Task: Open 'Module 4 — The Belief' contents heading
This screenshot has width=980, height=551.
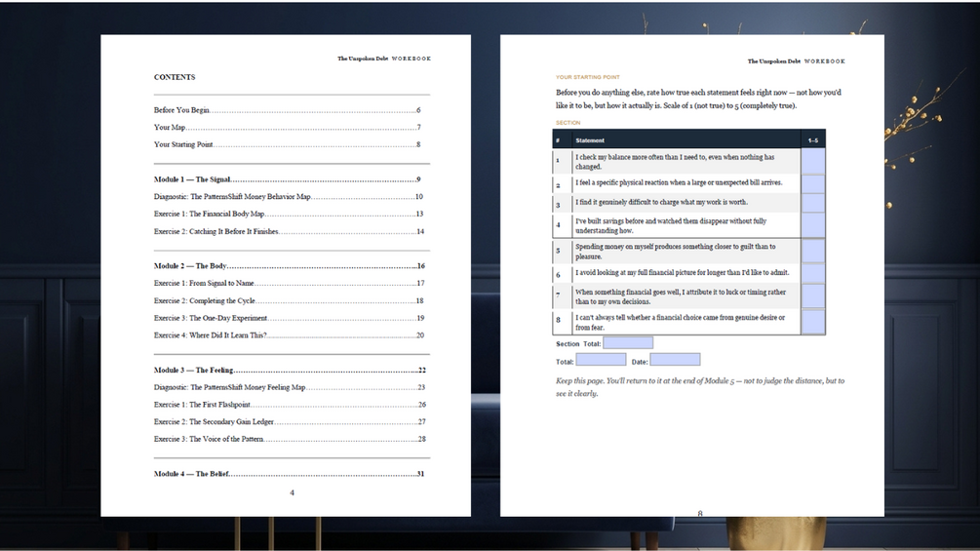Action: pos(289,474)
